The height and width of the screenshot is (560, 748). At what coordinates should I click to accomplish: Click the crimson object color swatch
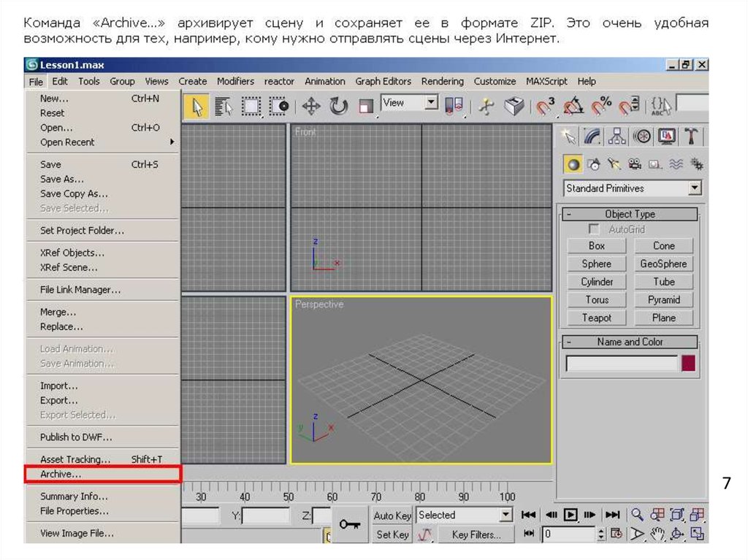click(x=688, y=364)
